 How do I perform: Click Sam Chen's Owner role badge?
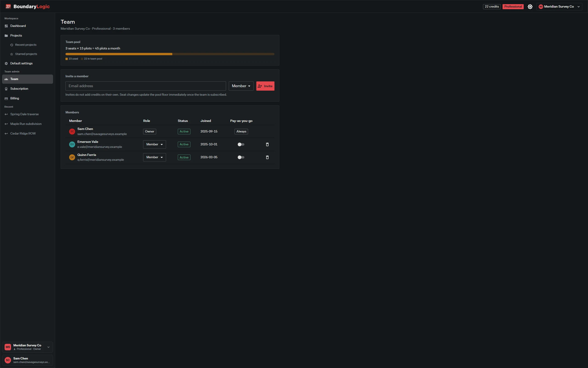[150, 131]
